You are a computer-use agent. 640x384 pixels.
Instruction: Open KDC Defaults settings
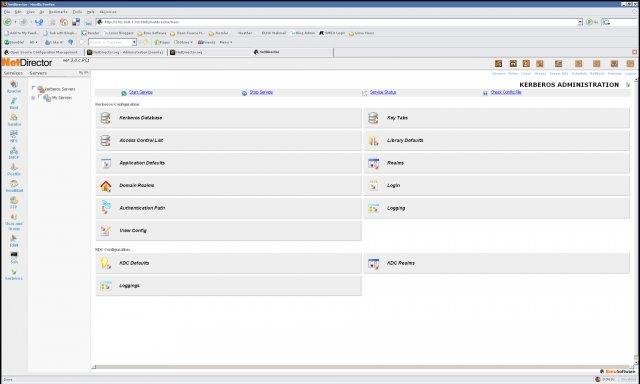coord(229,263)
